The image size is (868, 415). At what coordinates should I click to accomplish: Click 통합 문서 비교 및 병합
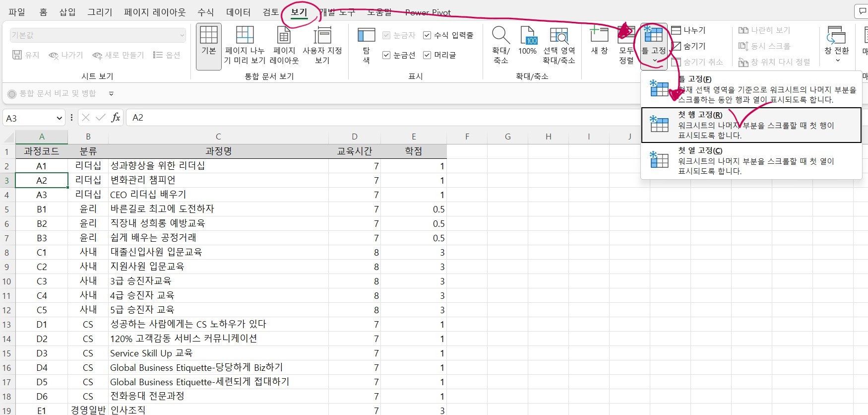click(x=52, y=93)
